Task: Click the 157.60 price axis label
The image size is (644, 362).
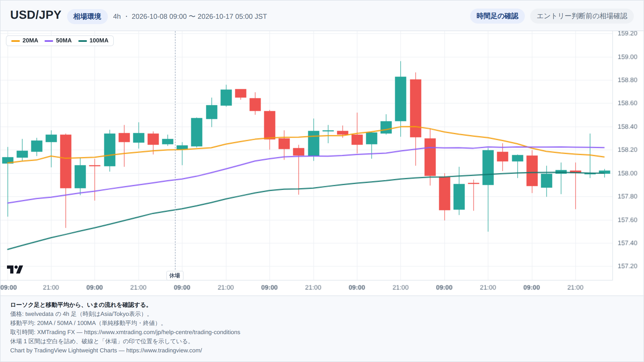Action: point(627,220)
